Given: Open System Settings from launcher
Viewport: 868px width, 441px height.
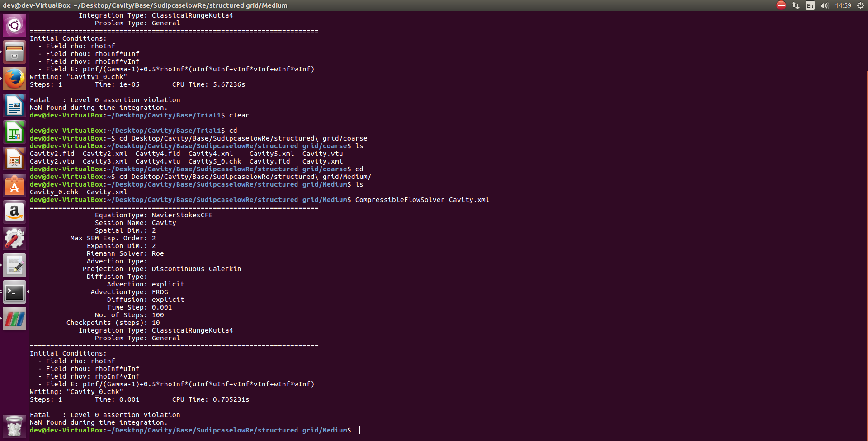Looking at the screenshot, I should click(14, 239).
